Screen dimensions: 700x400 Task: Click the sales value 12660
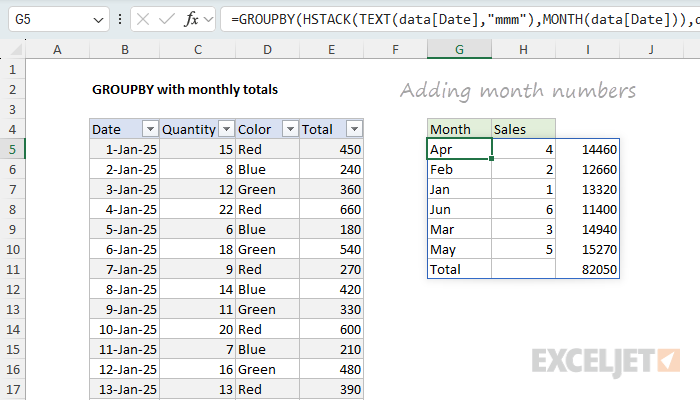click(588, 169)
